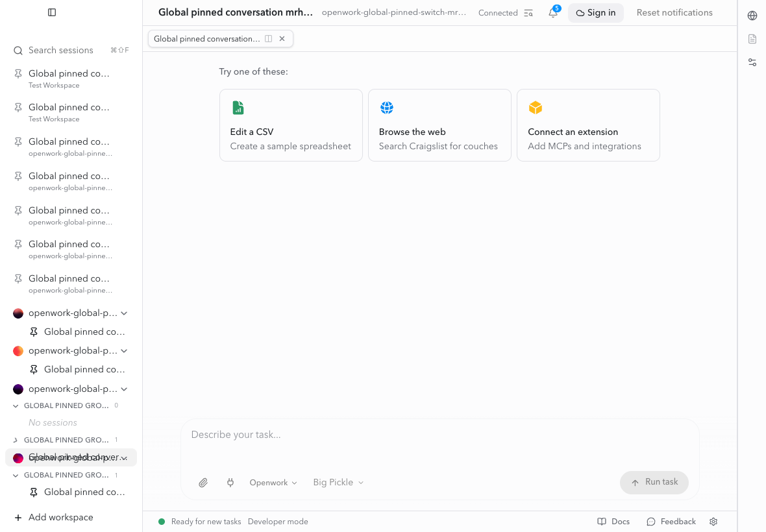The width and height of the screenshot is (766, 532).
Task: Click the No sessions placeholder text
Action: pos(53,422)
